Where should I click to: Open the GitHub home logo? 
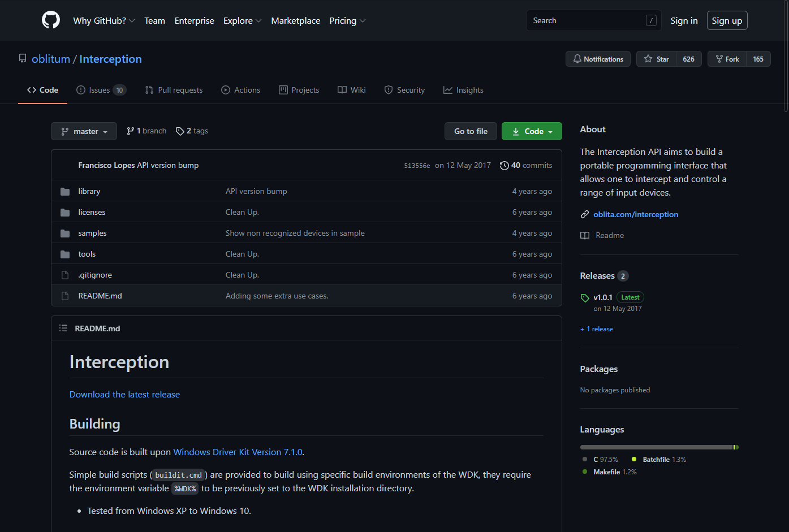(51, 20)
